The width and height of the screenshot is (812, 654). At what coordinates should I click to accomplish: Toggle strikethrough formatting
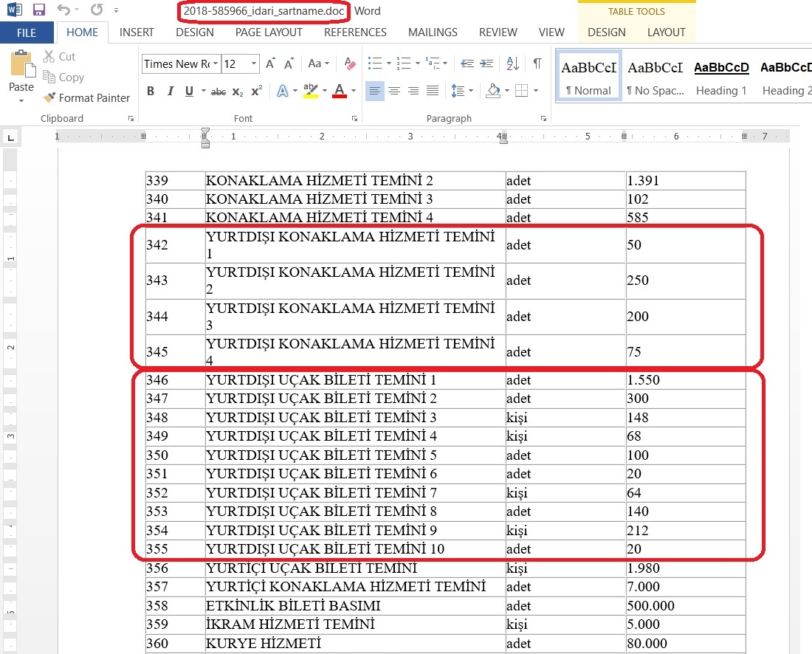[219, 92]
